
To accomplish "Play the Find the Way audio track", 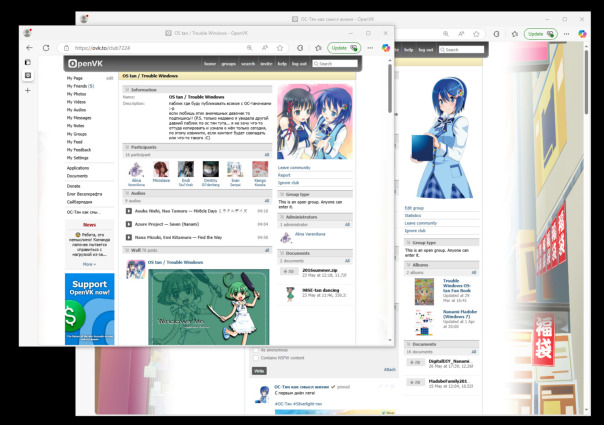I will coord(129,237).
